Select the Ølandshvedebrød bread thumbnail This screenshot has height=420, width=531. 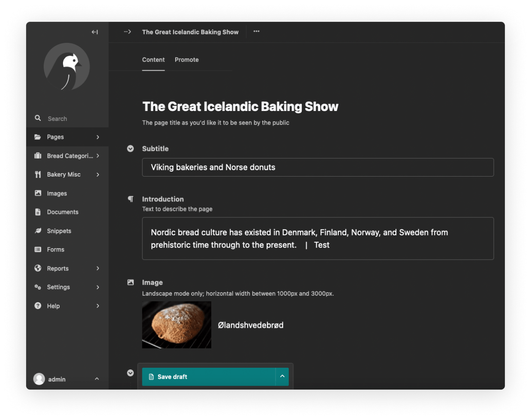[x=177, y=324]
